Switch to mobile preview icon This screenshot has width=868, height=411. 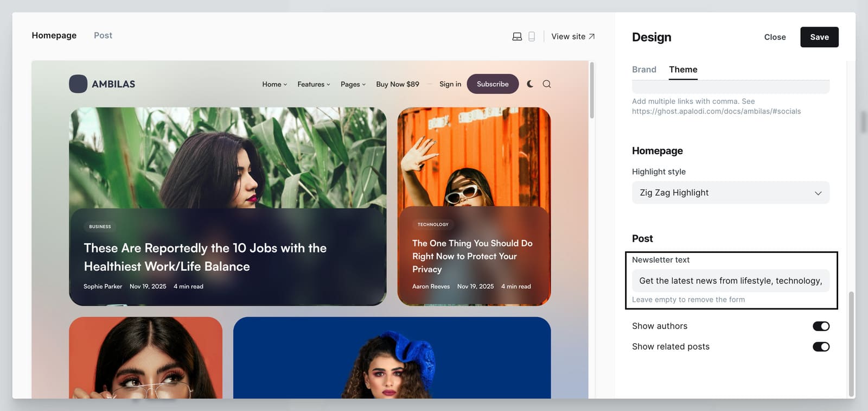click(x=532, y=36)
